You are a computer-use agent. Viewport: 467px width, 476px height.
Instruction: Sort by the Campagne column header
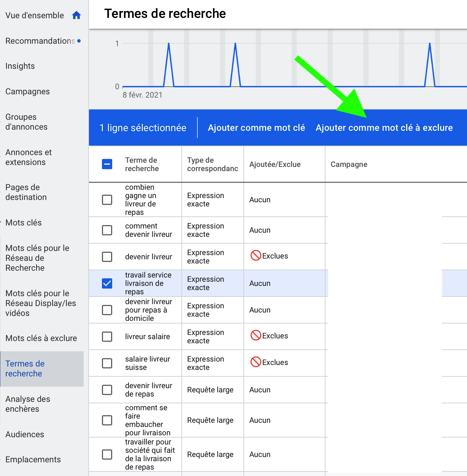349,164
